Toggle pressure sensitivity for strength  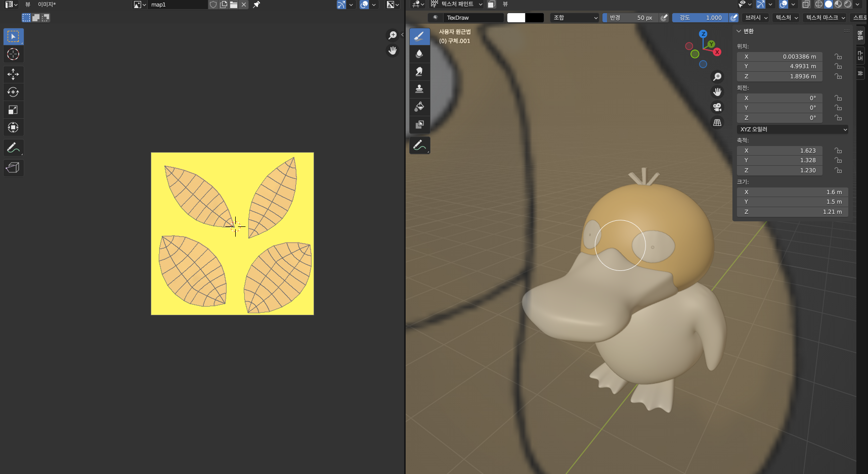[x=734, y=18]
